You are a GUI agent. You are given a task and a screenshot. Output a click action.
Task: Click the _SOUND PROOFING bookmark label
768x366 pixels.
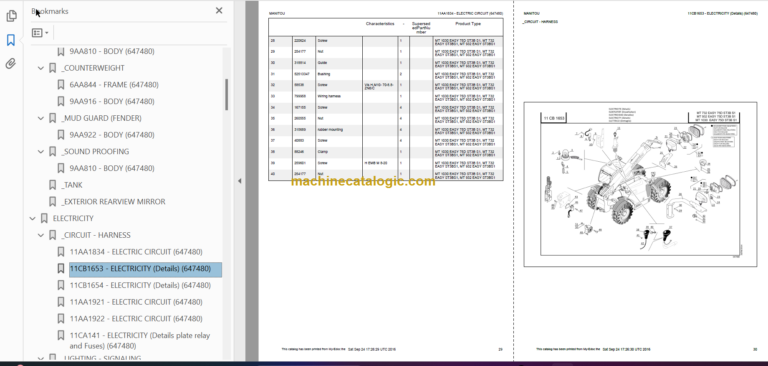[x=95, y=151]
